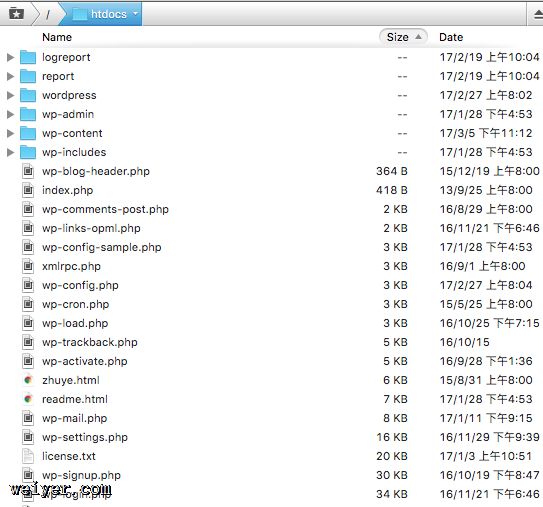The image size is (543, 507).
Task: Click the 364 B size cell
Action: click(392, 171)
